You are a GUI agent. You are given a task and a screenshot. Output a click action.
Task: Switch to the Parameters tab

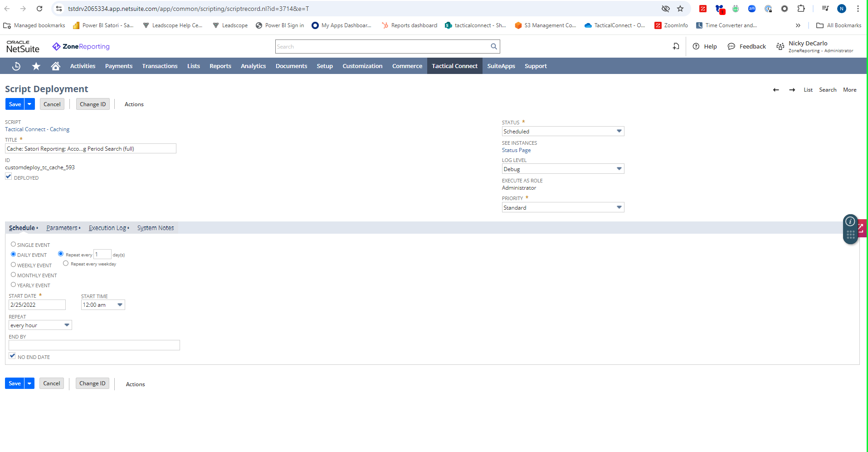pos(62,228)
